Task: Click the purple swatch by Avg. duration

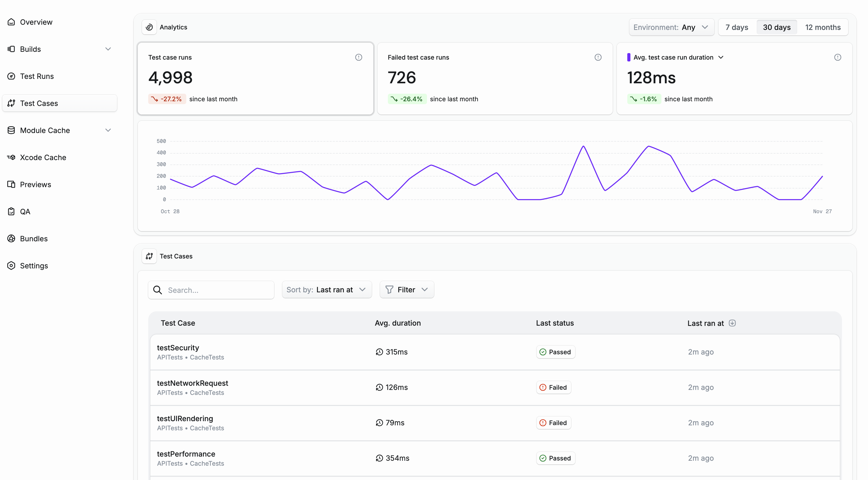Action: (x=628, y=57)
